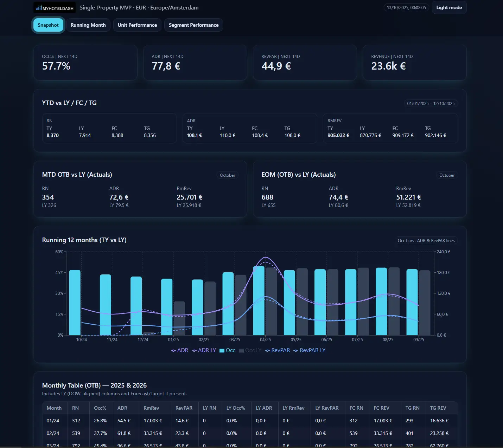Click the MyHotelDash logo
This screenshot has width=503, height=448.
coord(54,8)
